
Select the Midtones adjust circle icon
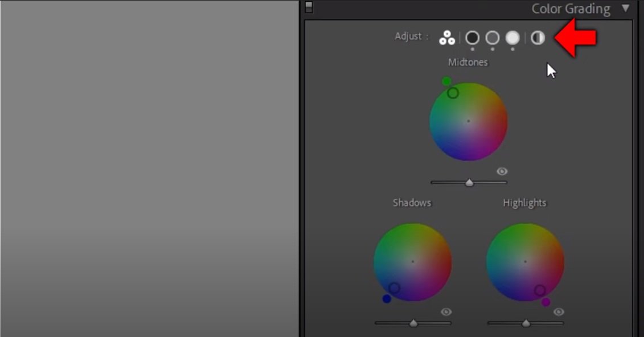tap(493, 38)
